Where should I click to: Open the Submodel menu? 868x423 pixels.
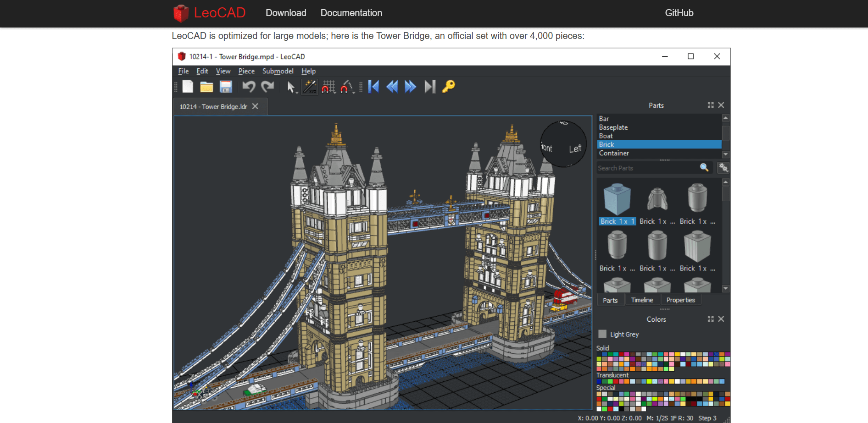278,71
